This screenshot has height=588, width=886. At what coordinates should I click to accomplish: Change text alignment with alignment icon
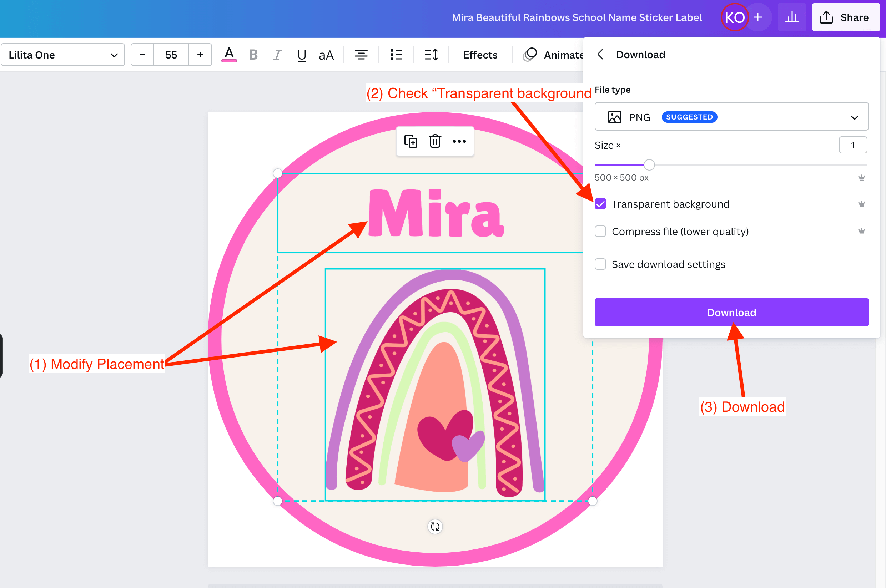[361, 55]
